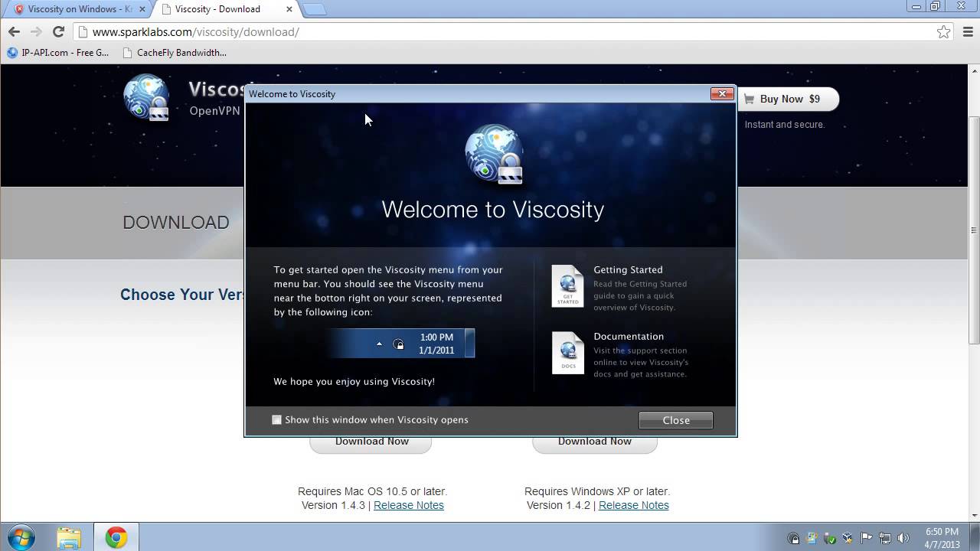Click the Documentation heading link
This screenshot has width=980, height=551.
click(629, 336)
